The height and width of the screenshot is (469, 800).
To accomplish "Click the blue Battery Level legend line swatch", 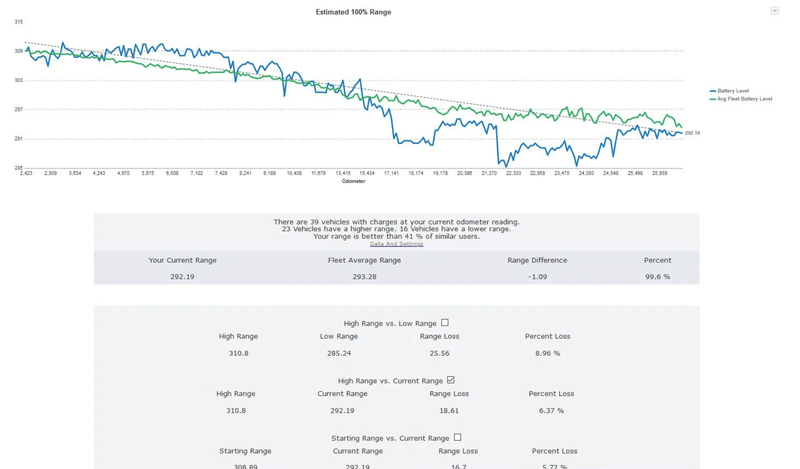I will click(713, 91).
